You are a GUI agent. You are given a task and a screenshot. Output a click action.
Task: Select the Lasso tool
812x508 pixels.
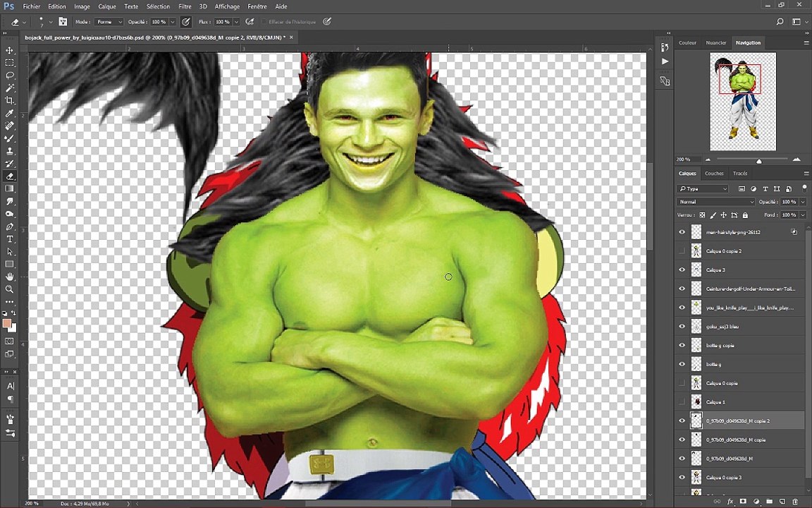[x=9, y=75]
